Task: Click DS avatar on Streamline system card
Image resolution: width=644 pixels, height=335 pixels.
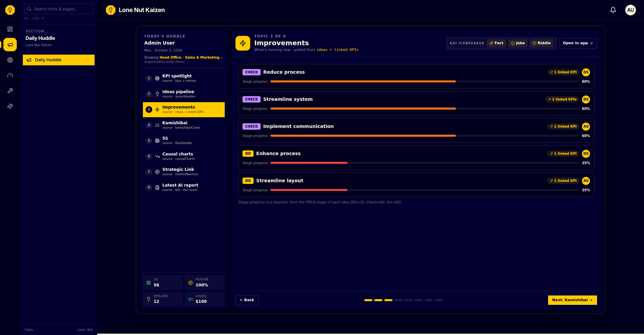Action: [x=586, y=99]
